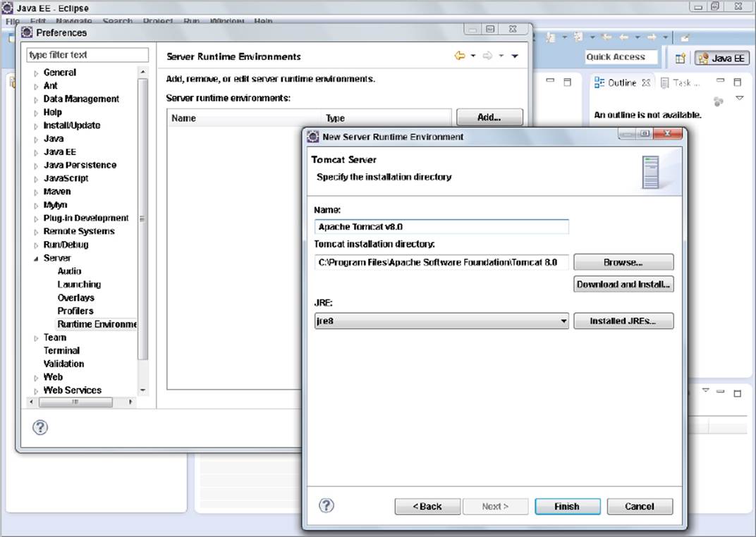Maximize the Outline view panel
Screen dimensions: 756x537
click(737, 82)
